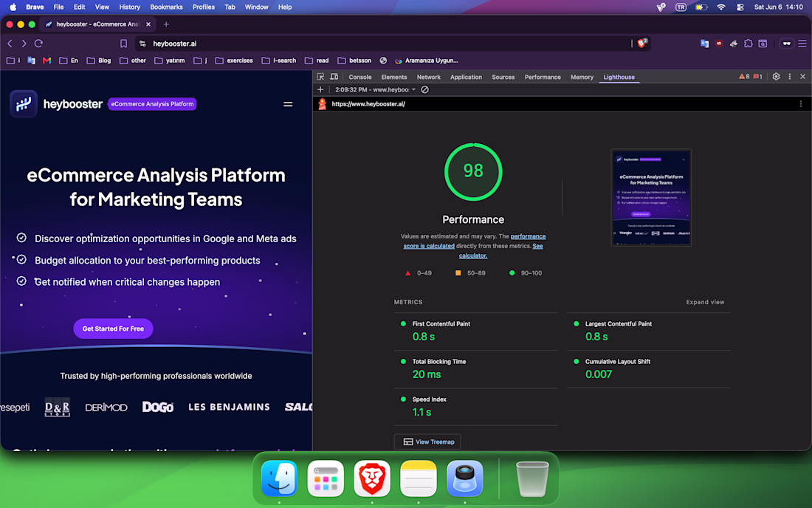The width and height of the screenshot is (812, 508).
Task: Open Lighthouse report tools three-dot menu
Action: pyautogui.click(x=801, y=104)
